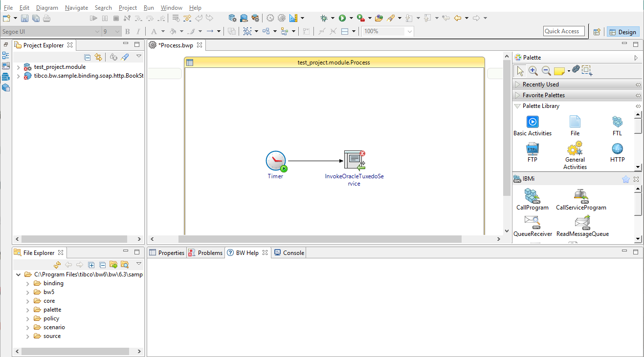Viewport: 644px width, 357px height.
Task: Click the green Run icon
Action: [342, 19]
